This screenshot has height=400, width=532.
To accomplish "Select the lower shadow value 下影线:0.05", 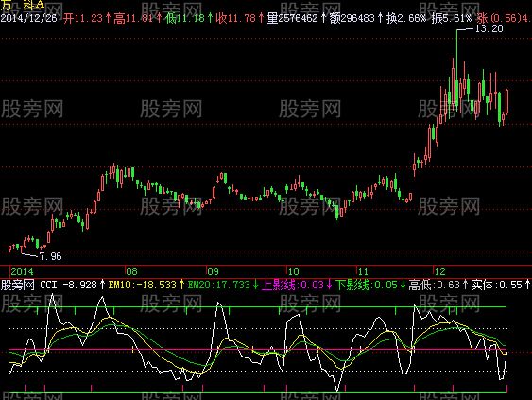I will coord(367,285).
